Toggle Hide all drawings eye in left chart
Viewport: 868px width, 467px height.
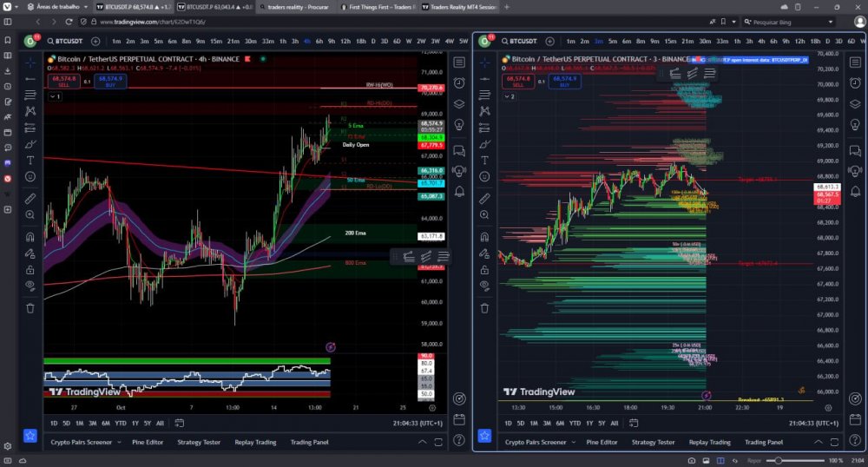click(x=30, y=286)
